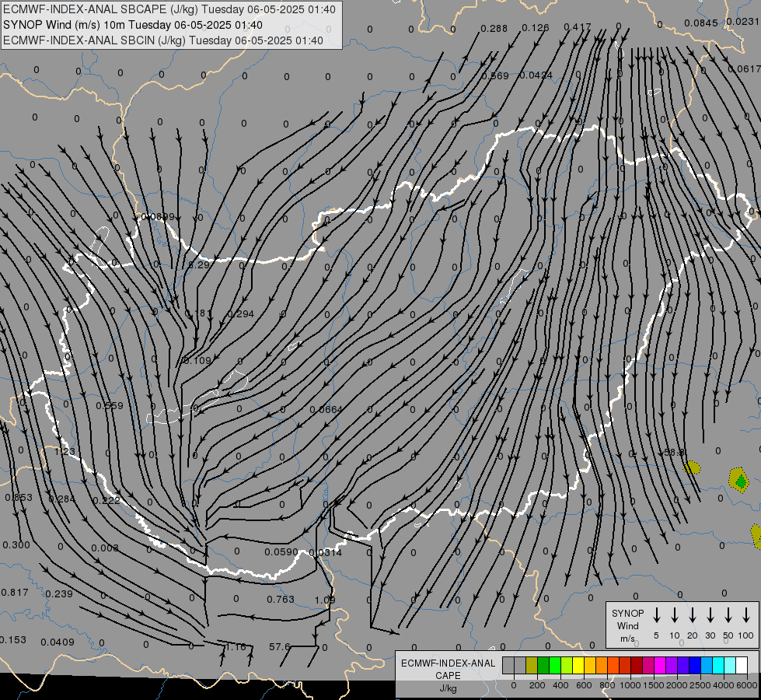
Task: Click the 0.763 value on the map
Action: click(281, 600)
